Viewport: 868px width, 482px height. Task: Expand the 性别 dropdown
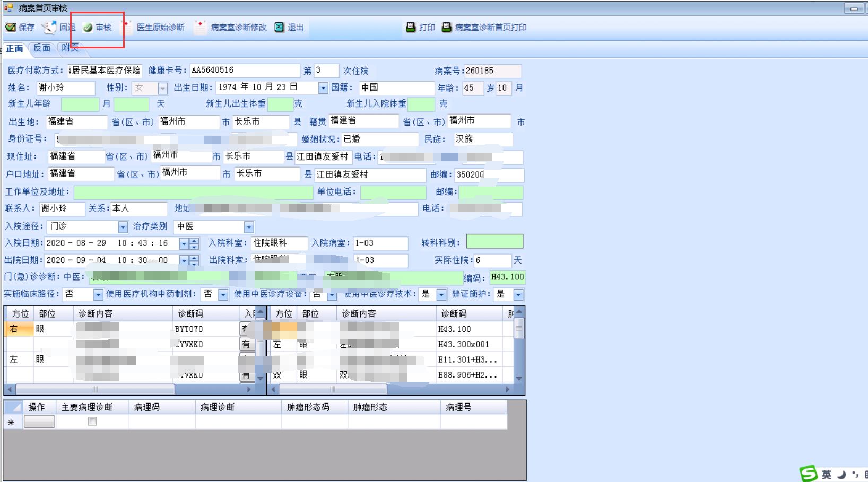[x=163, y=88]
